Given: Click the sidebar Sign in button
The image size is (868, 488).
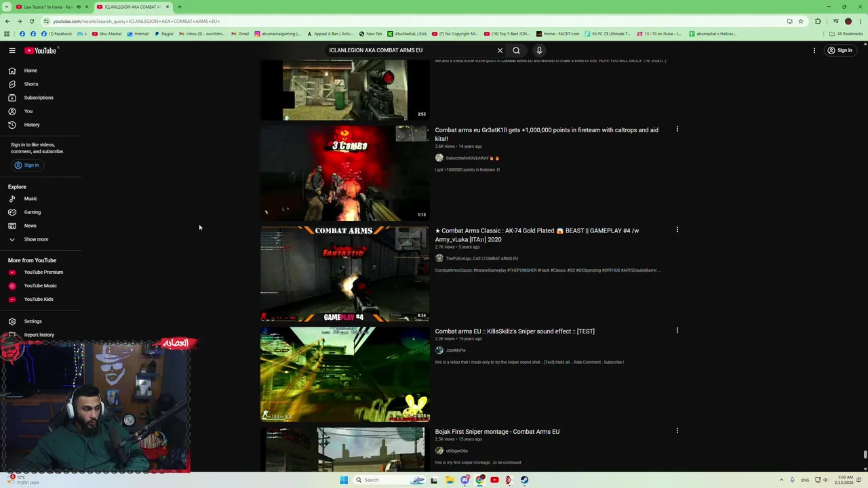Looking at the screenshot, I should point(27,165).
